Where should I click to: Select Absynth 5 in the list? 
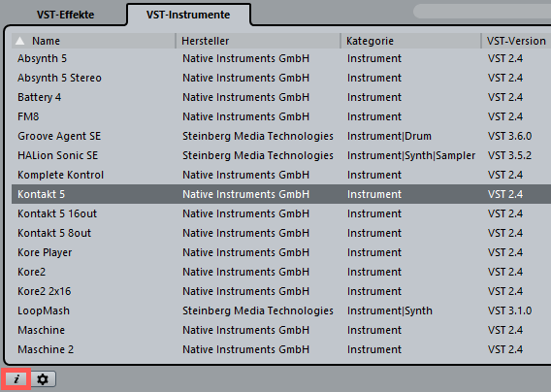[281, 58]
